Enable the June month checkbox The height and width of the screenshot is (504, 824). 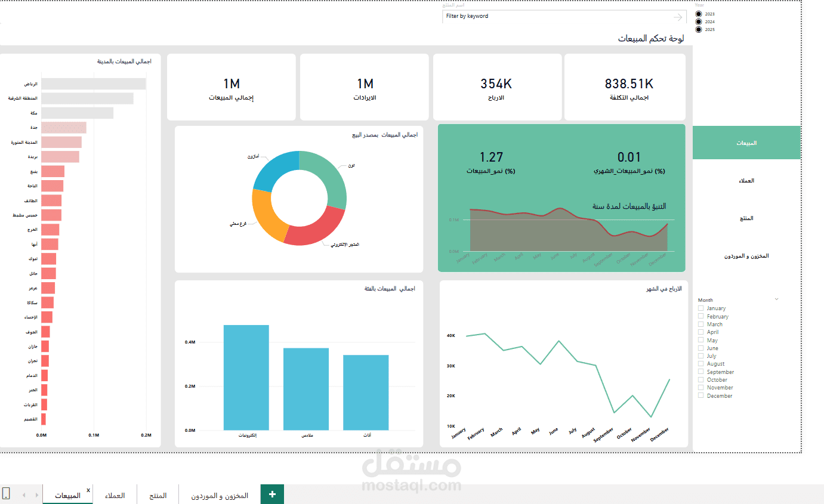click(701, 348)
